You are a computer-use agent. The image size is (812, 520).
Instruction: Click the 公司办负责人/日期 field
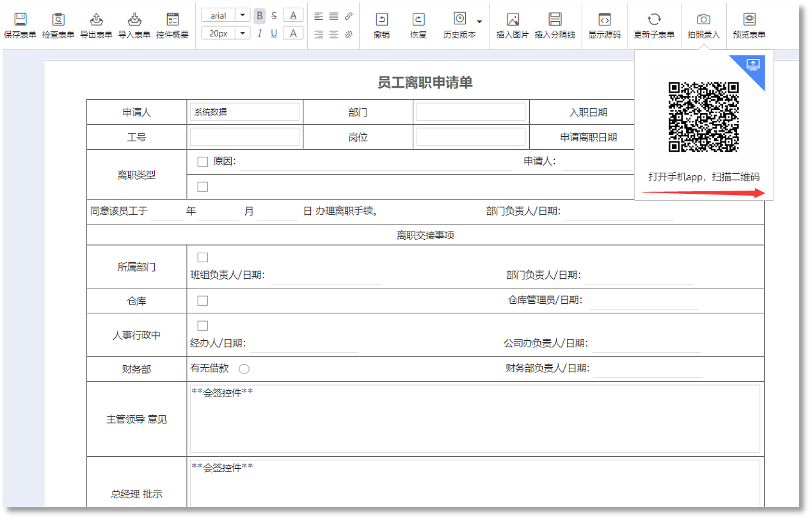[646, 343]
